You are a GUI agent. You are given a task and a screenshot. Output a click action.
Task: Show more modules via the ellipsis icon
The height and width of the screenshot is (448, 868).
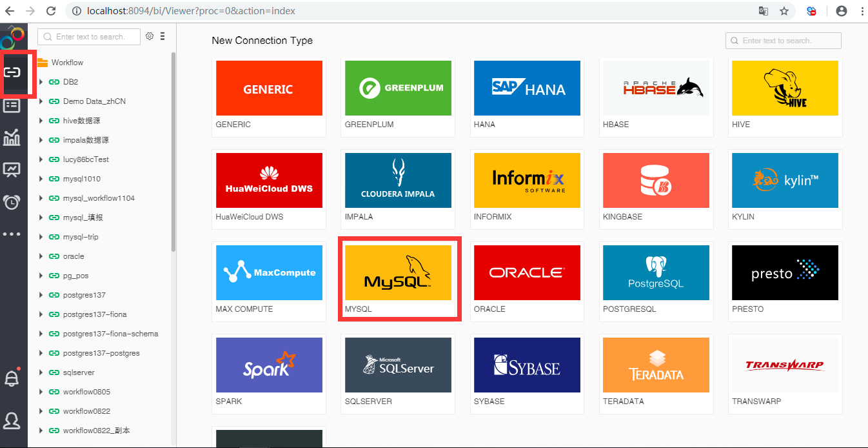click(12, 234)
